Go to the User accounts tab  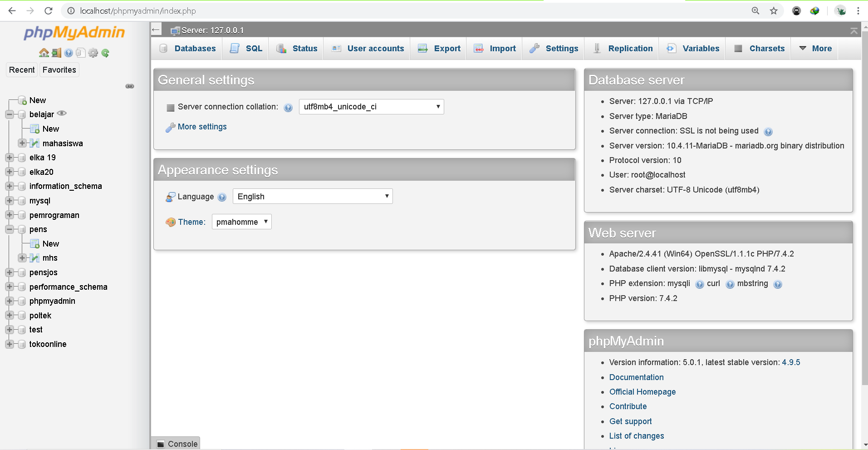[368, 49]
